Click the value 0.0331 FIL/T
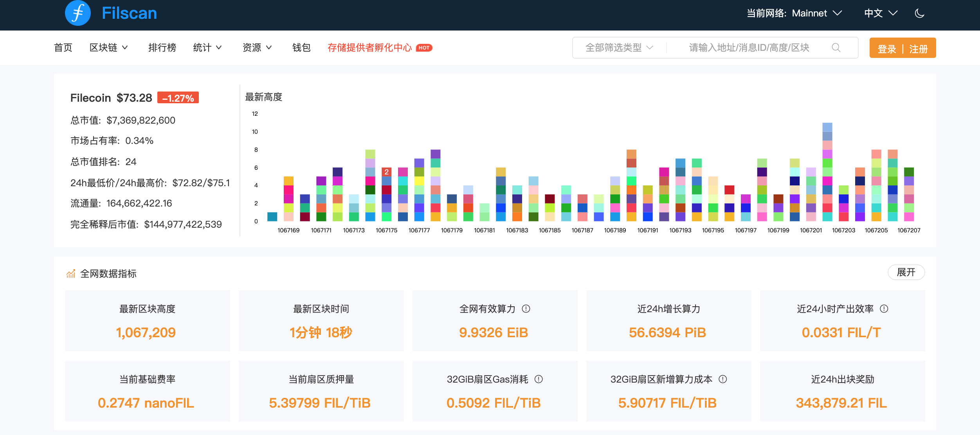Screen dimensions: 980x435 coord(841,333)
